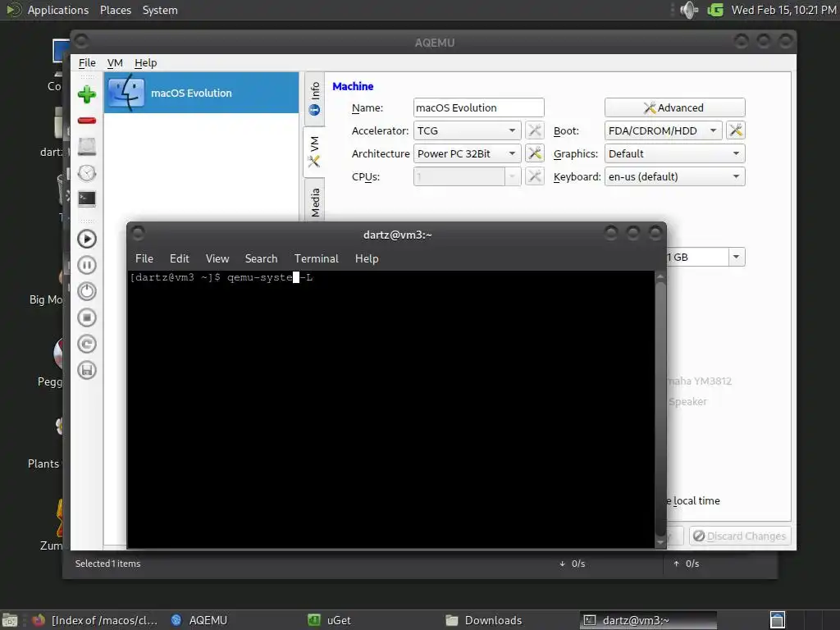The height and width of the screenshot is (630, 840).
Task: Open the hard disk manager icon in AQEMU toolbar
Action: pyautogui.click(x=87, y=146)
